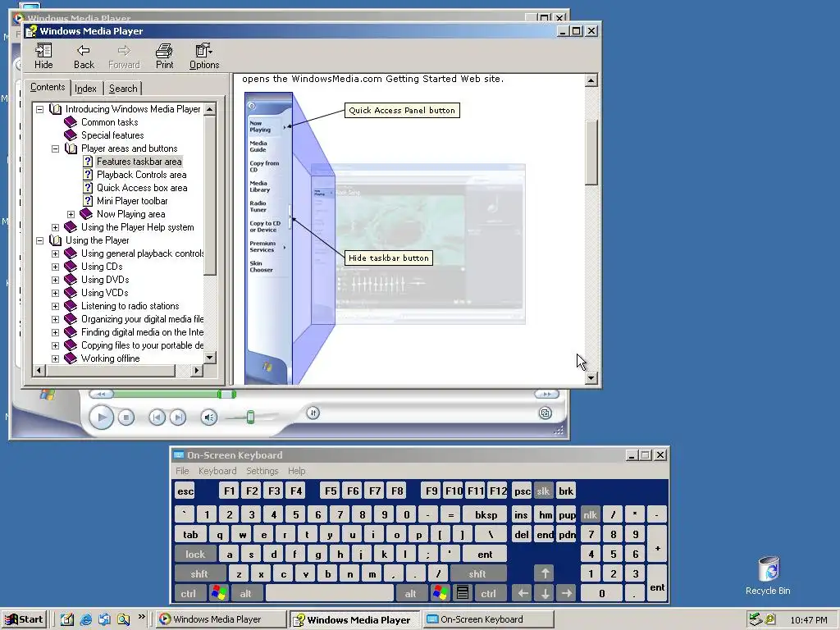Collapse the Using the Player node
The height and width of the screenshot is (630, 840).
[x=39, y=240]
